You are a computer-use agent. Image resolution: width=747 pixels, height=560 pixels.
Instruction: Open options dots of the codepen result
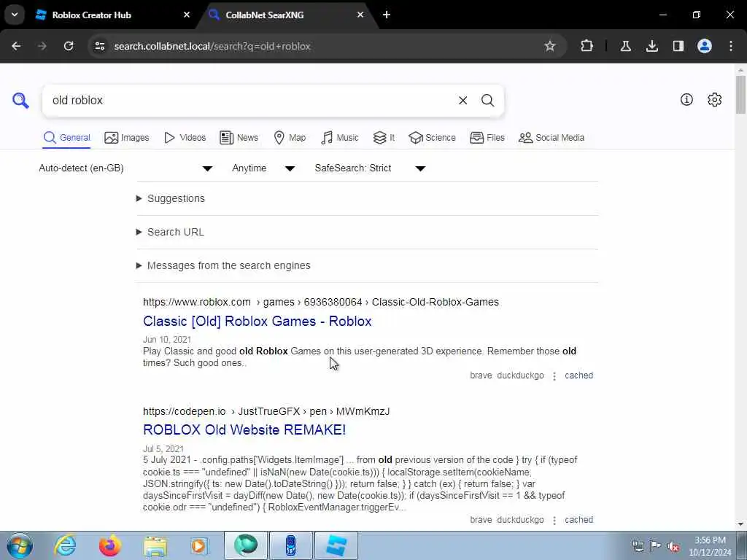[x=554, y=521]
